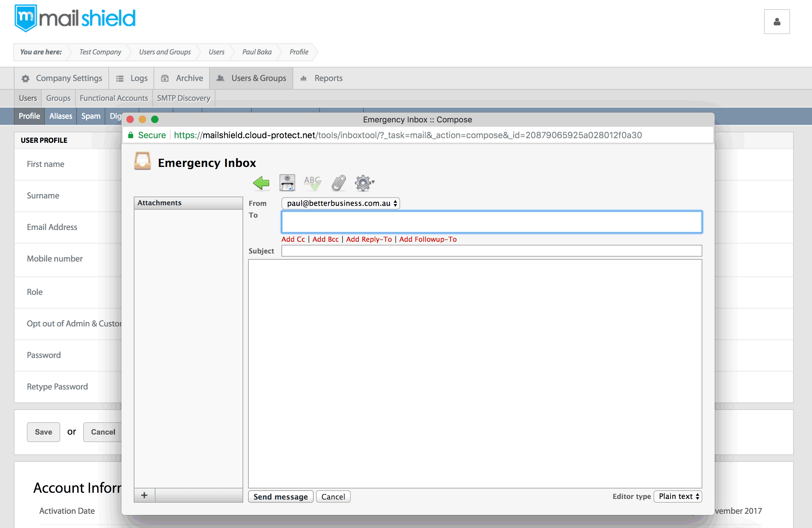Open the Company Settings menu
Image resolution: width=812 pixels, height=528 pixels.
pyautogui.click(x=62, y=78)
